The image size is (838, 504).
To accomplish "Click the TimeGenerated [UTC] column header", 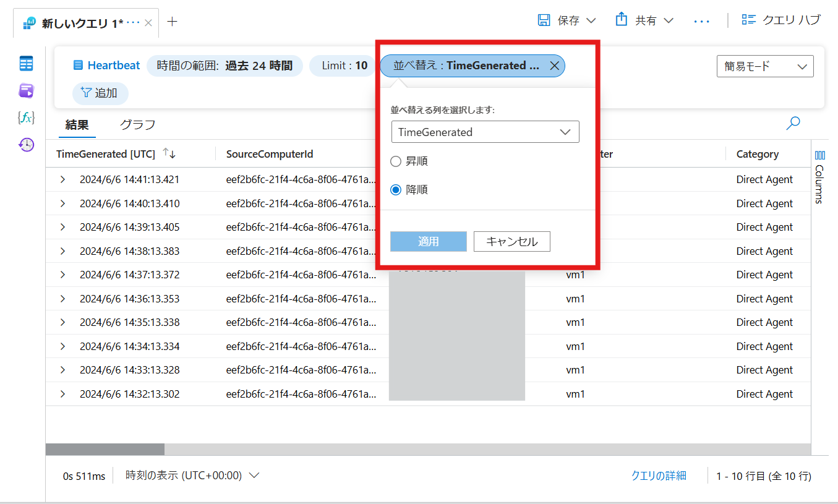I will 106,154.
